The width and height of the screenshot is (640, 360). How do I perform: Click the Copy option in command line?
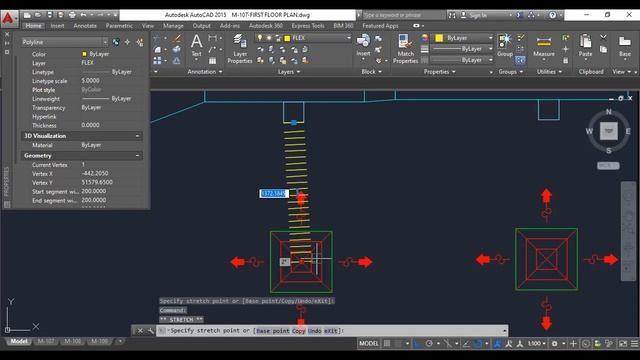coord(298,331)
